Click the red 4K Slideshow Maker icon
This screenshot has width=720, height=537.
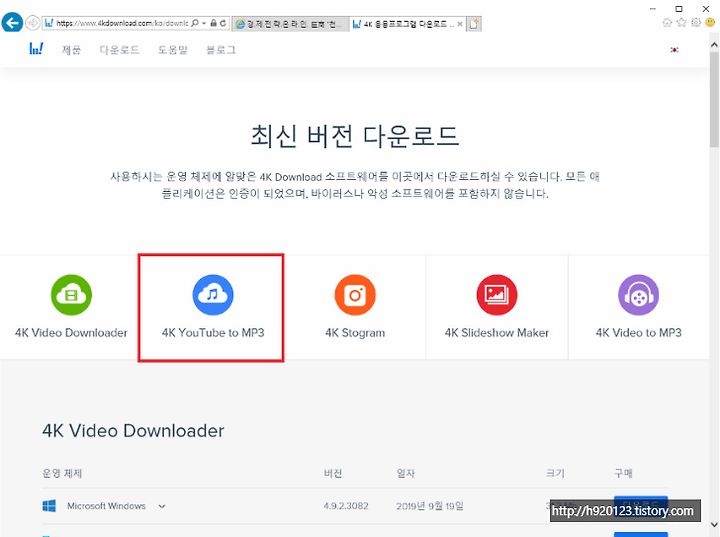click(x=497, y=295)
